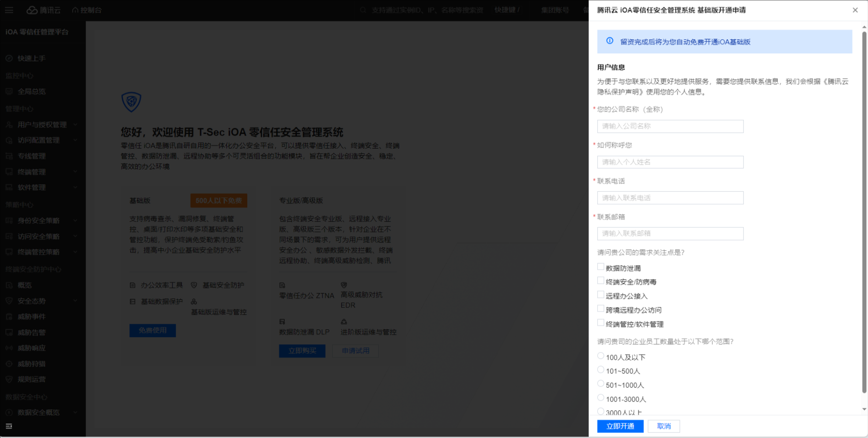Image resolution: width=868 pixels, height=438 pixels.
Task: Expand the 软件管理 sidebar chevron
Action: tap(75, 187)
